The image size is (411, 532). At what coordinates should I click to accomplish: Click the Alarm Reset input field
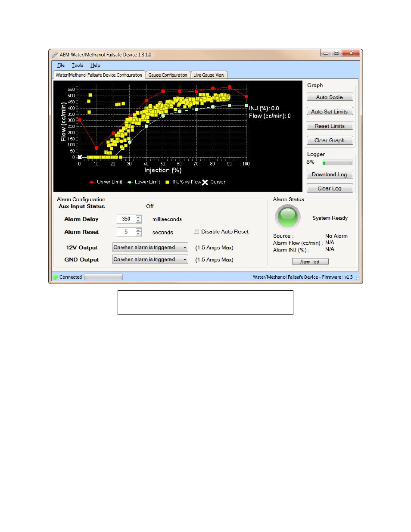point(126,232)
